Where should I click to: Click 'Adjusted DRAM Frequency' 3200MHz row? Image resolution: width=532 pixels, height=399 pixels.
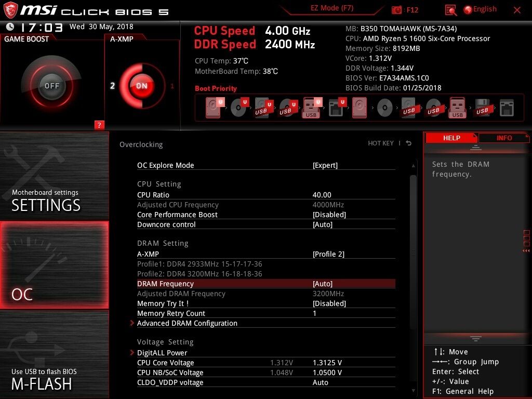pyautogui.click(x=266, y=294)
